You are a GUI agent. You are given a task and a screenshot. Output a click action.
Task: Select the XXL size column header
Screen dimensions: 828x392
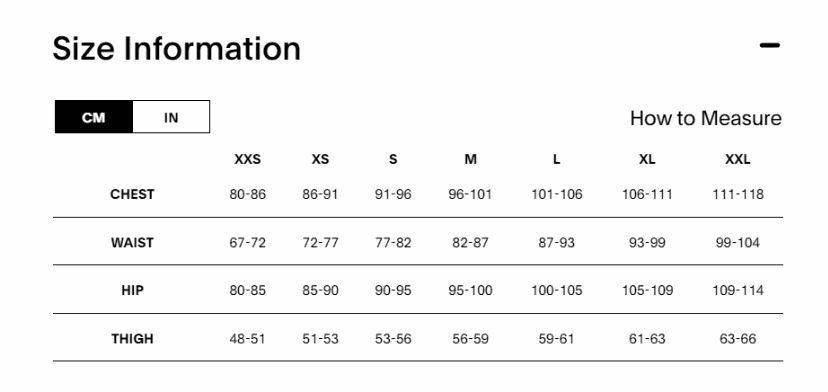pyautogui.click(x=738, y=159)
